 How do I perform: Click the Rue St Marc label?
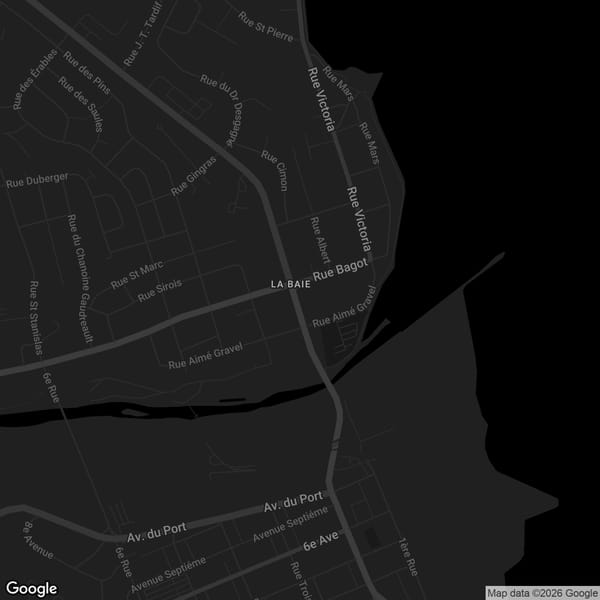point(137,274)
